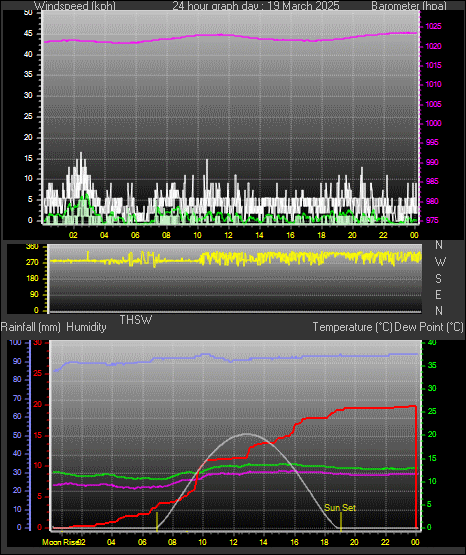
Task: Click the 35 value on green temperature axis
Action: (x=432, y=366)
